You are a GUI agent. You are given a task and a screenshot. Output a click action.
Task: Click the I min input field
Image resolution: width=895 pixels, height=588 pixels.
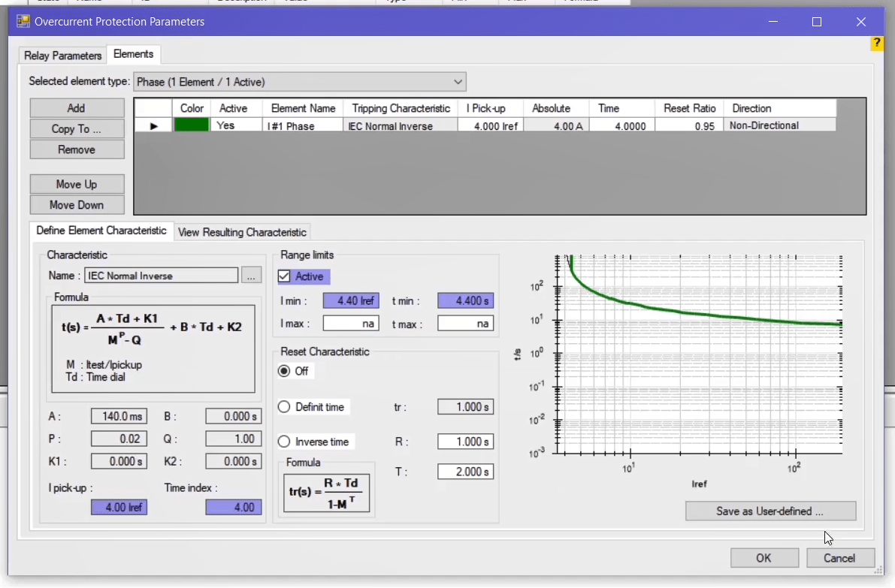click(351, 301)
